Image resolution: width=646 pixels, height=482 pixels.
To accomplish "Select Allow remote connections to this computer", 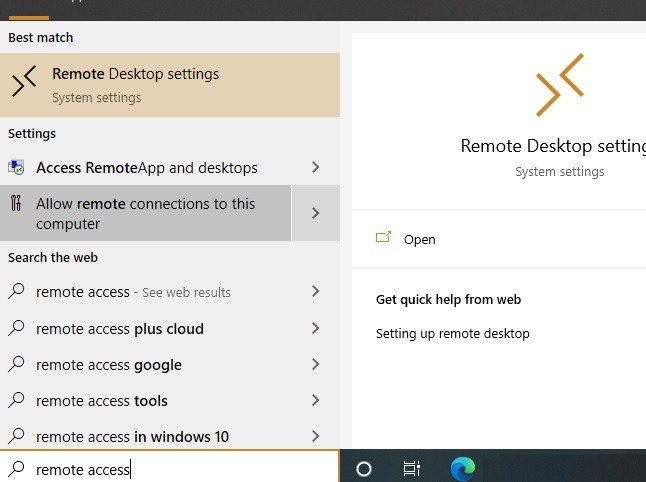I will [x=145, y=213].
